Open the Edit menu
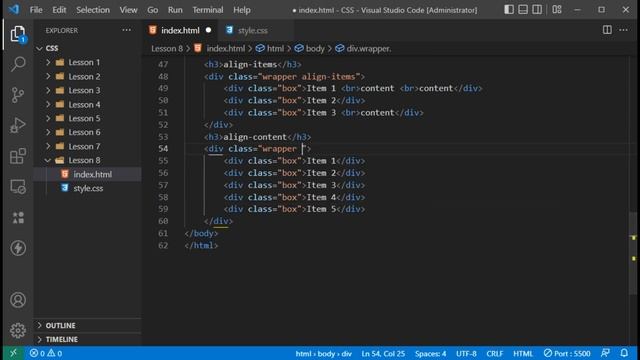 click(x=59, y=10)
